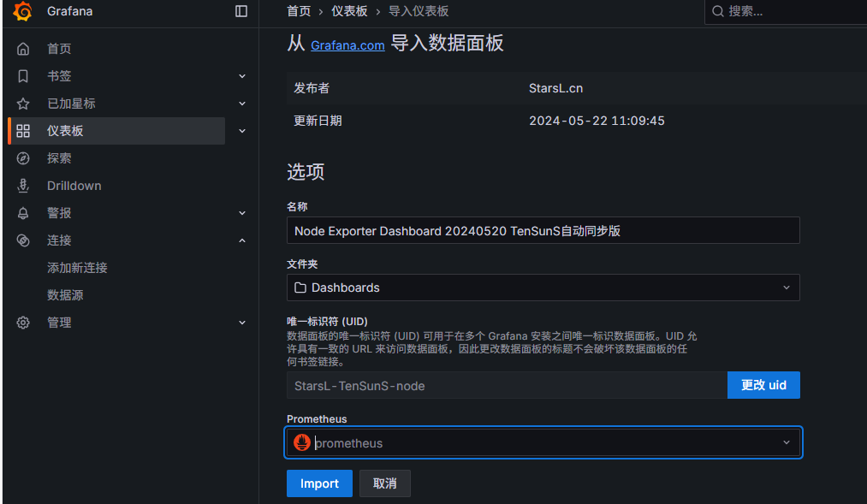
Task: Open 探索 menu item
Action: point(59,158)
